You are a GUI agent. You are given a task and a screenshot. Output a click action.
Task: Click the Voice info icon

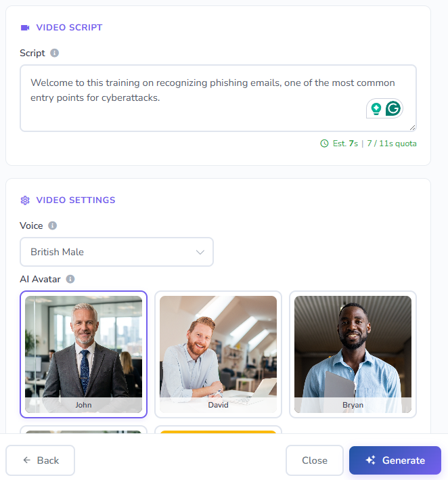(53, 225)
